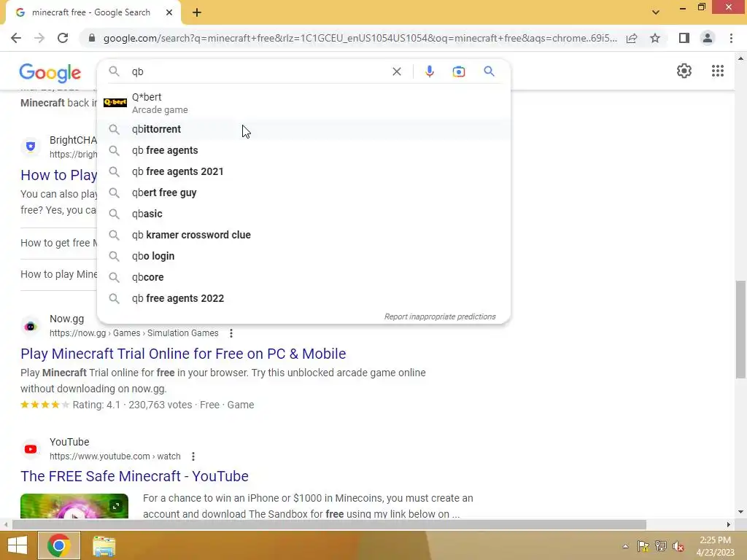
Task: Open the YouTube video thumbnail
Action: point(74,506)
